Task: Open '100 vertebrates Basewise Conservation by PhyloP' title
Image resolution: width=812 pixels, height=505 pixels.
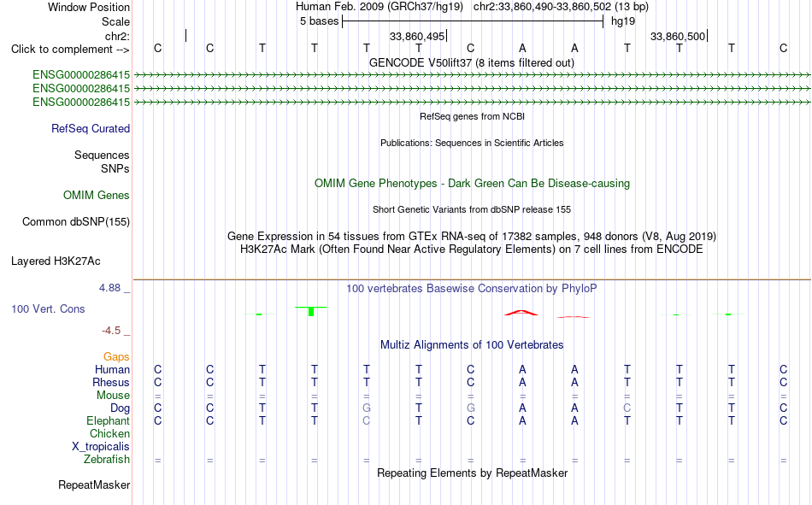Action: pos(472,289)
